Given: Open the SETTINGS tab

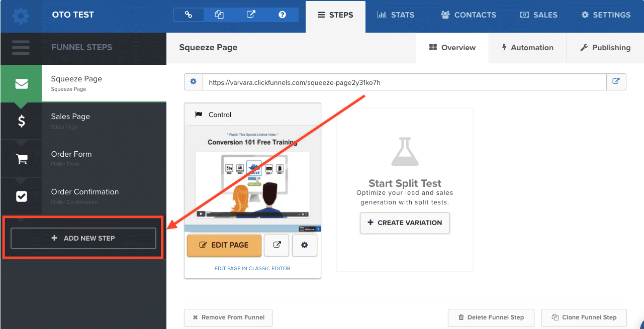Looking at the screenshot, I should point(606,15).
